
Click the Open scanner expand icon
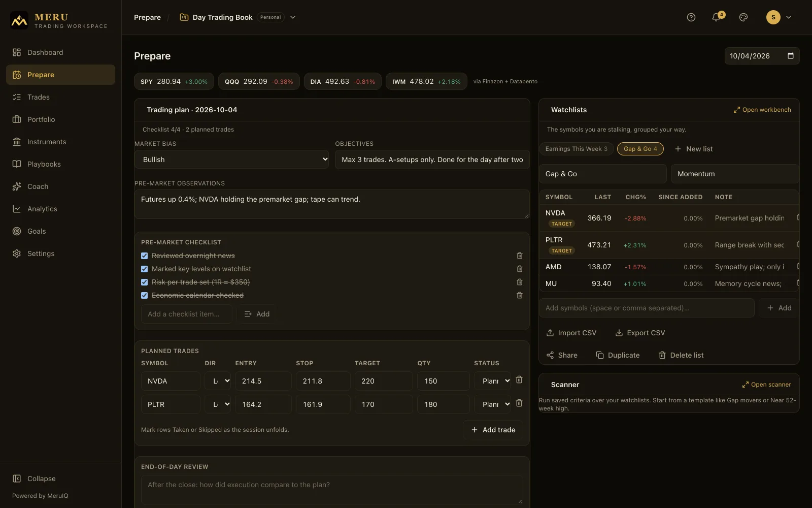click(746, 385)
